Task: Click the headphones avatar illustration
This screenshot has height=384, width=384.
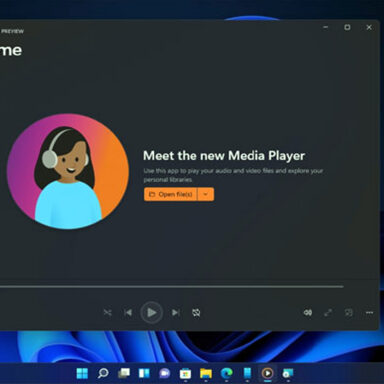Action: [x=68, y=171]
